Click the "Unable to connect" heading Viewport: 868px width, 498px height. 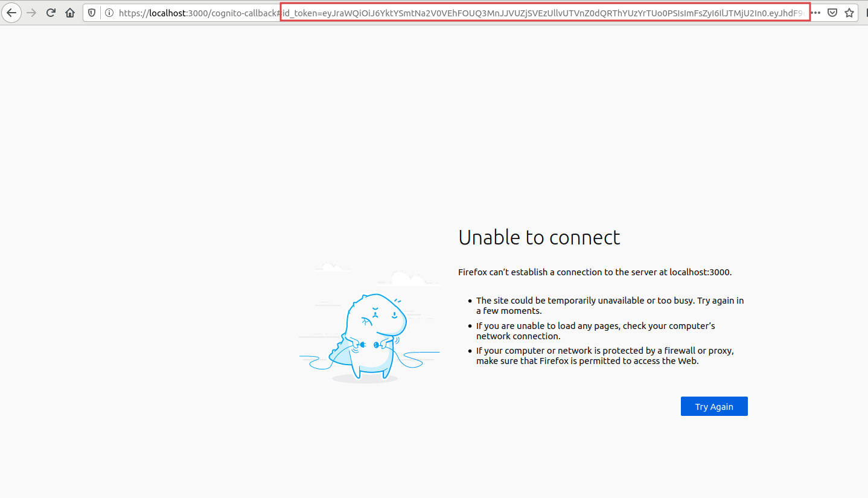[539, 237]
